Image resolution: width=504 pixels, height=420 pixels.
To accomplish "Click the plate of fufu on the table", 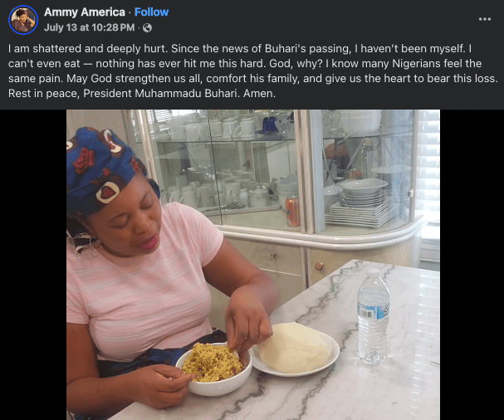I will (296, 349).
